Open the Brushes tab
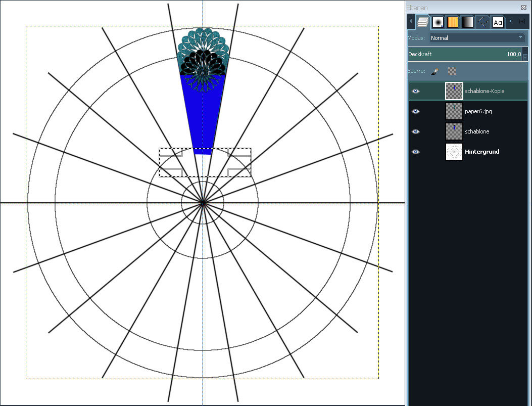The width and height of the screenshot is (532, 406). (x=438, y=22)
